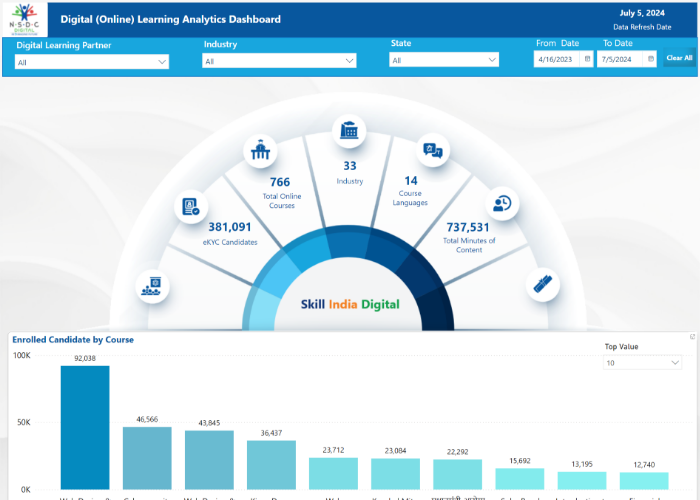Screen dimensions: 700x500
Task: Click the focus mode icon of Enrolled chart
Action: pos(692,337)
